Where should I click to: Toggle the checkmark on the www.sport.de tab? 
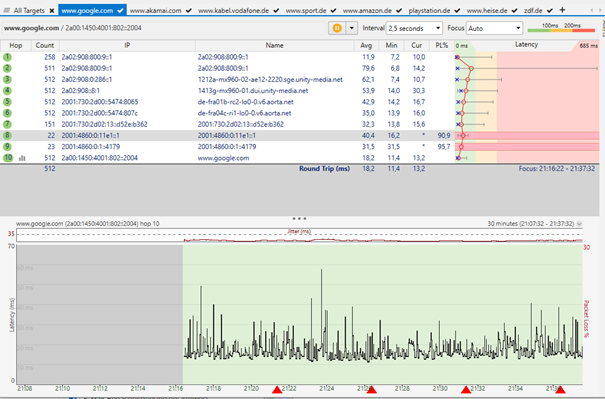pyautogui.click(x=333, y=10)
